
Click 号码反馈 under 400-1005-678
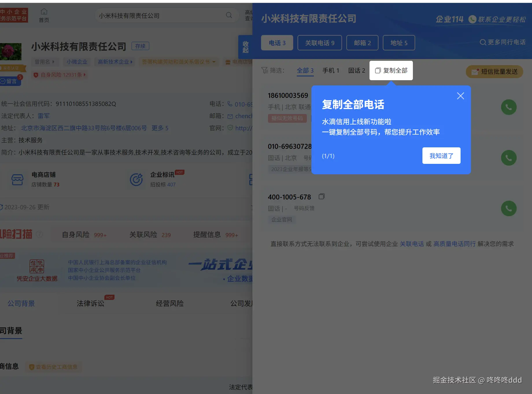coord(304,208)
